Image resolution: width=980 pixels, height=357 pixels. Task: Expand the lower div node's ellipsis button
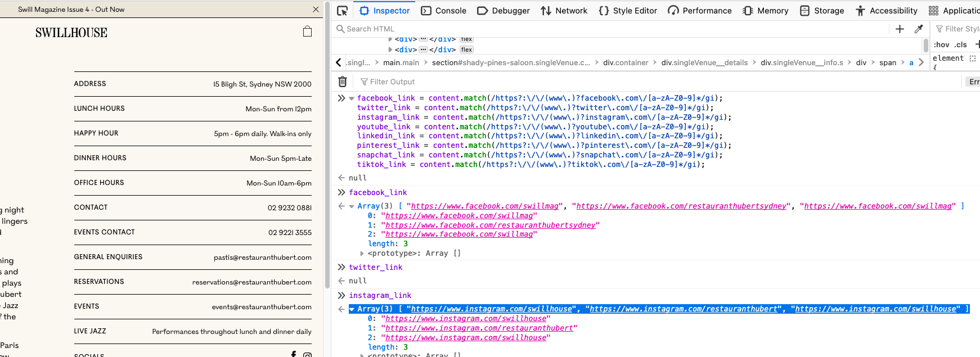[424, 49]
